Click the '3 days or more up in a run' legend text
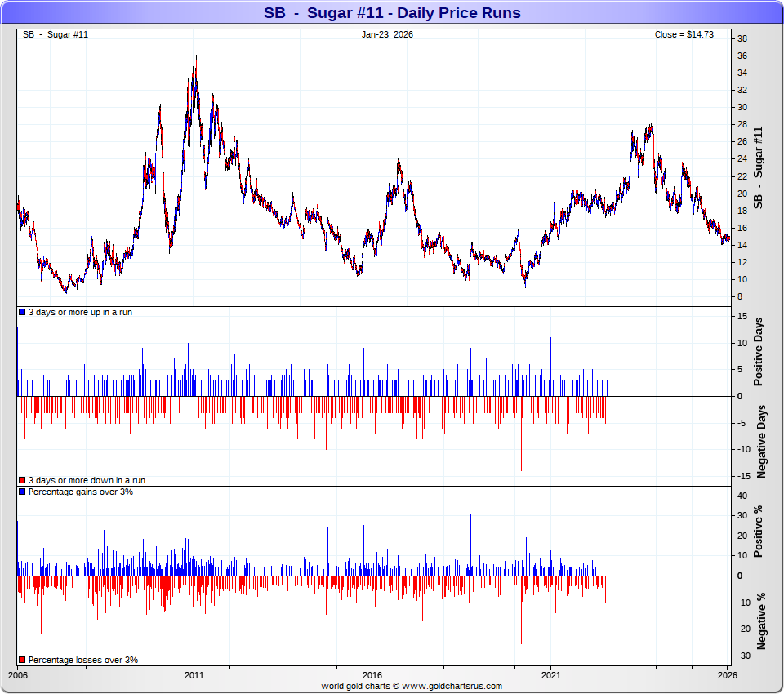 tap(80, 313)
